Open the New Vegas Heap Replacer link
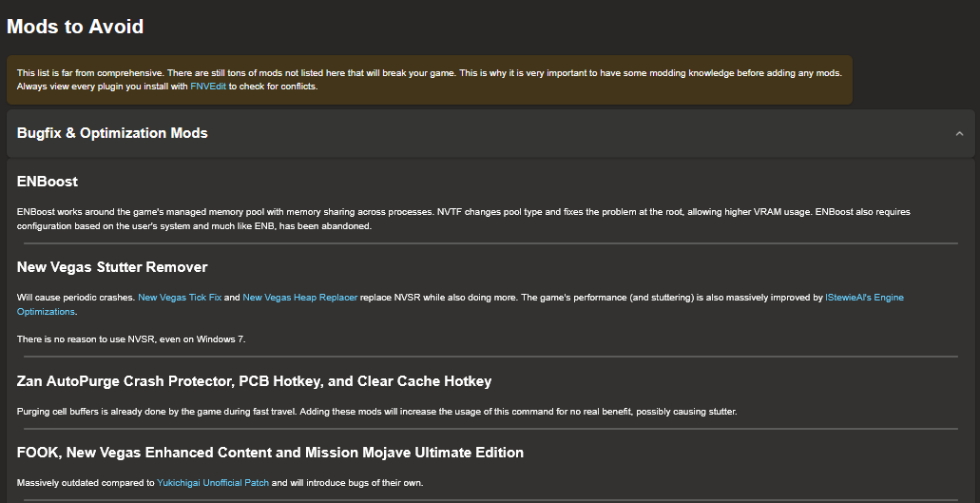This screenshot has width=980, height=503. (x=300, y=298)
